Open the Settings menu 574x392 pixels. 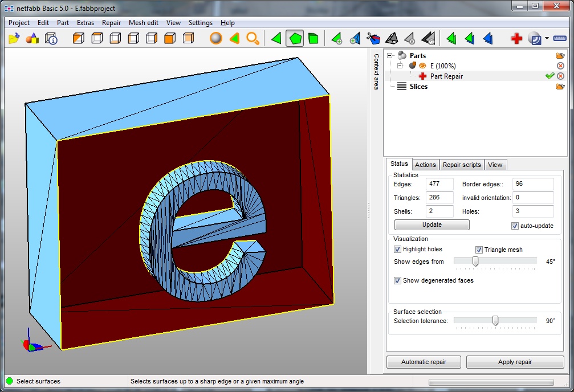(x=201, y=23)
